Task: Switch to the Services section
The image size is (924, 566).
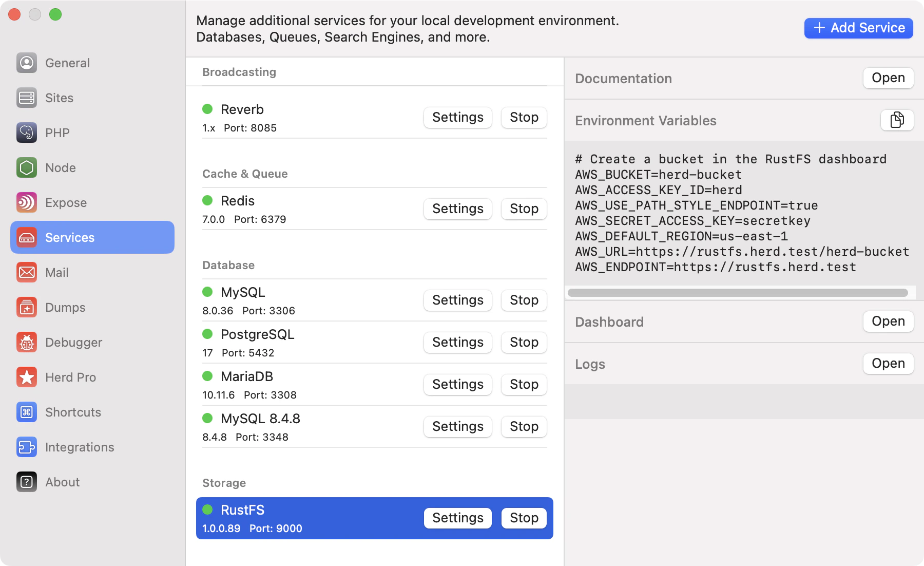Action: point(69,237)
